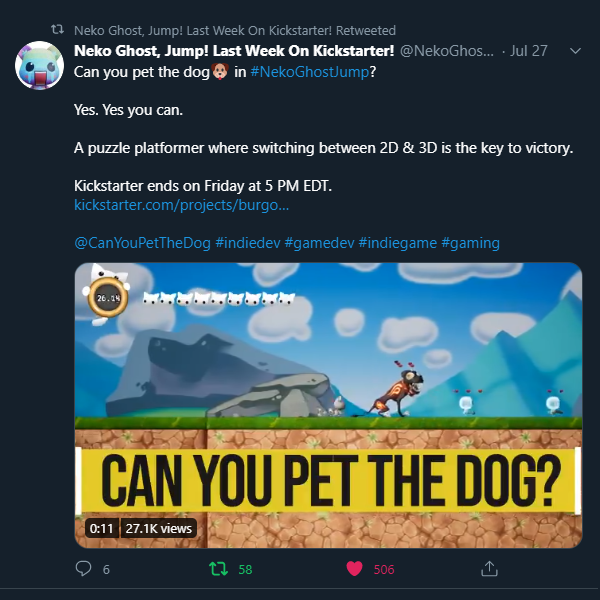Viewport: 600px width, 600px height.
Task: Click the Retweeted notice text
Action: click(235, 30)
